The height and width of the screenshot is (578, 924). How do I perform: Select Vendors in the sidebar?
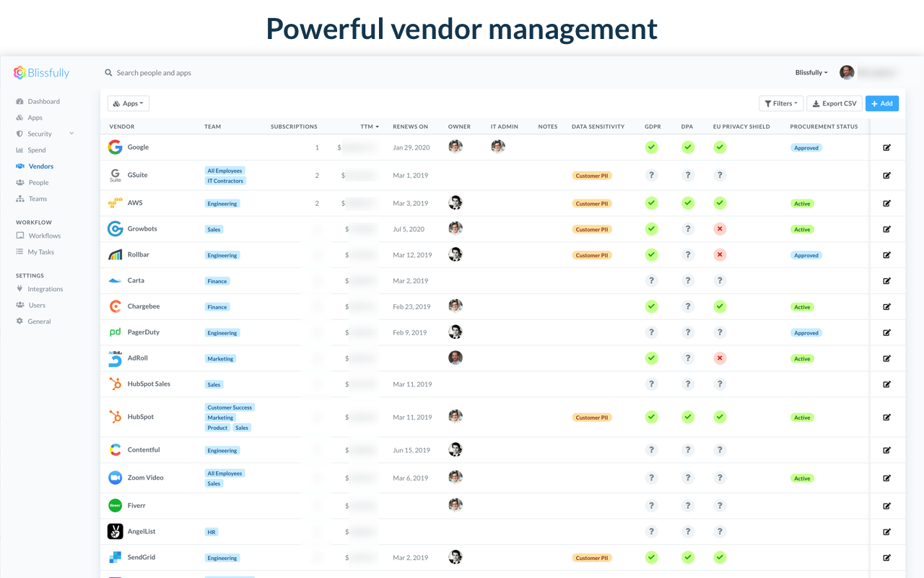(35, 166)
